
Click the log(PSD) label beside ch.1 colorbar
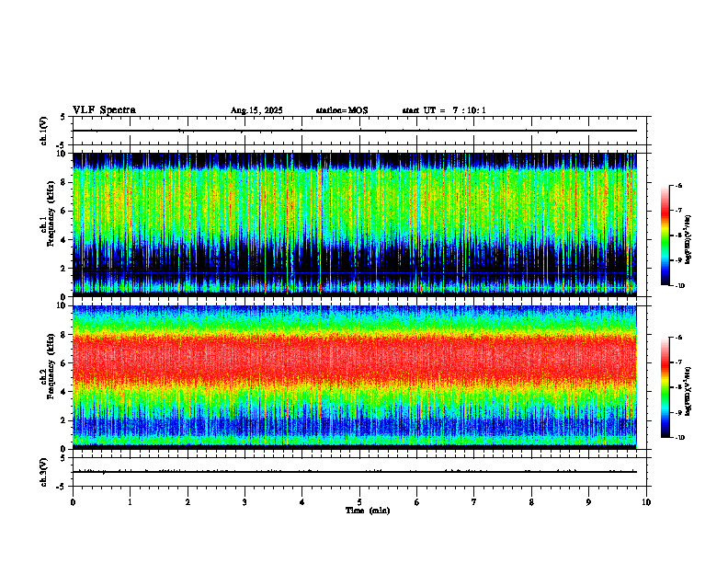click(688, 240)
